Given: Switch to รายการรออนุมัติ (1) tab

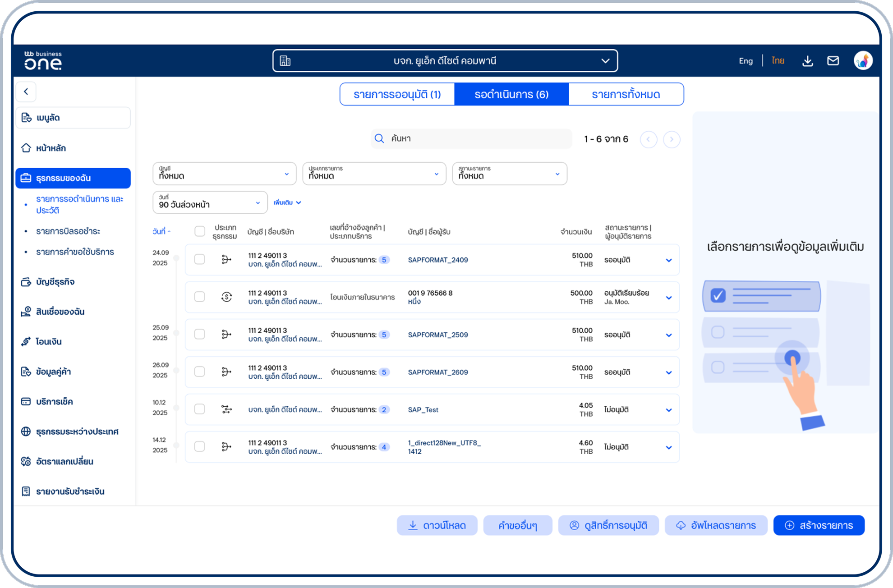Looking at the screenshot, I should point(397,94).
